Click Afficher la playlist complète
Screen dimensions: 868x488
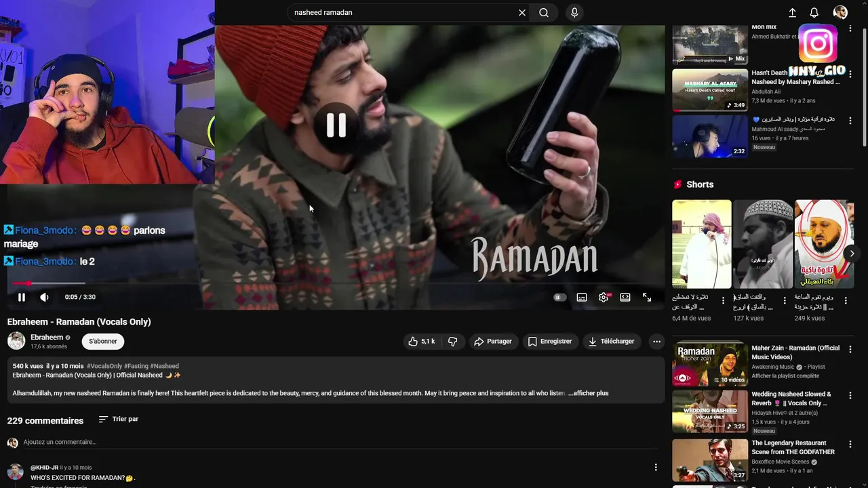coord(785,376)
